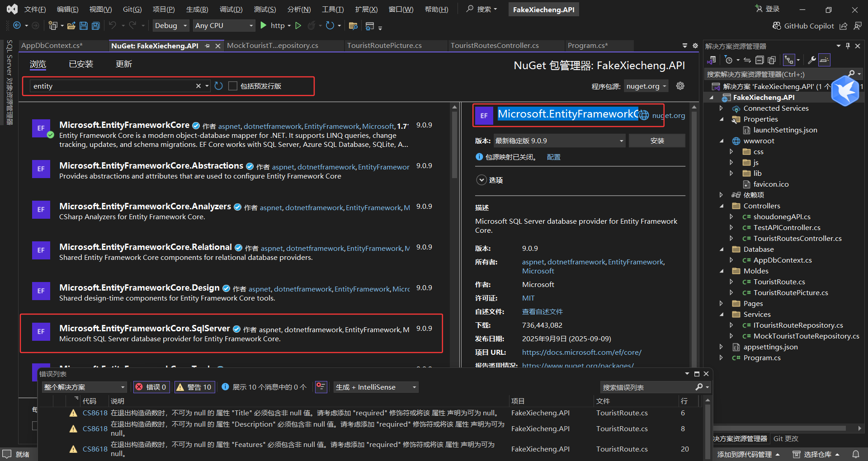Switch to the Installed (已安装) tab
This screenshot has width=868, height=461.
tap(81, 64)
